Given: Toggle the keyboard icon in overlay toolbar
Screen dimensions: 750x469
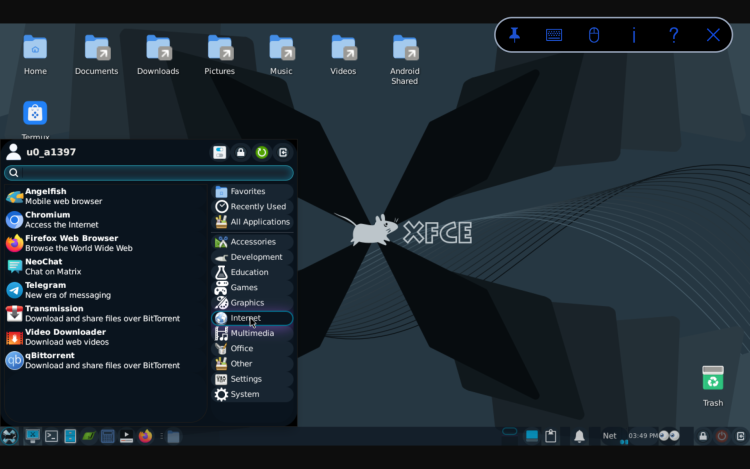Looking at the screenshot, I should [x=554, y=35].
